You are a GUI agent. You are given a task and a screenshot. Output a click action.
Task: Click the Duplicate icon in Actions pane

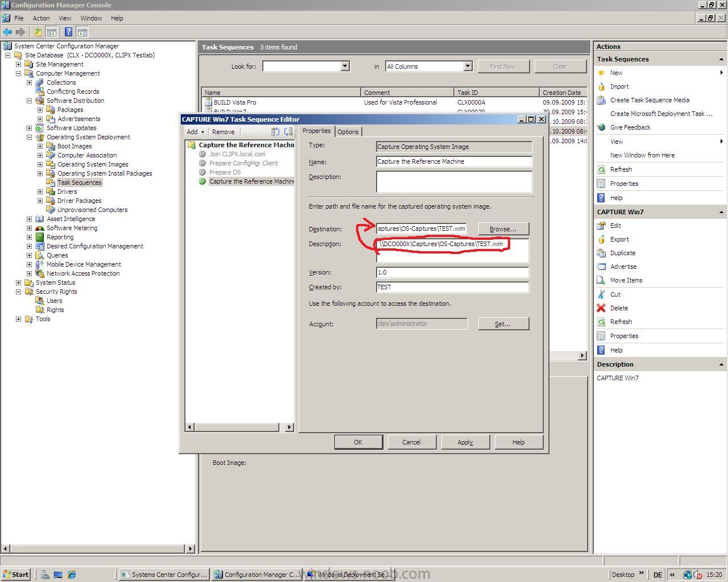(x=601, y=253)
